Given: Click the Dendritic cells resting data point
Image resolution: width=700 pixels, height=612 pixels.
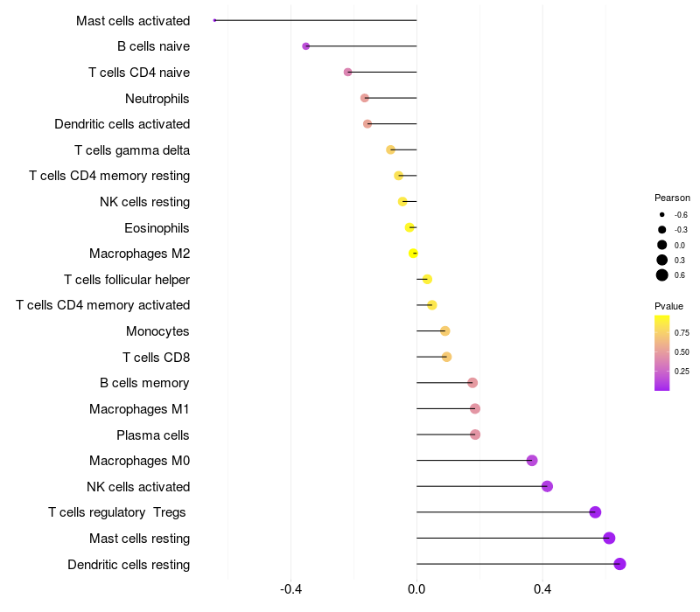Looking at the screenshot, I should coord(619,564).
